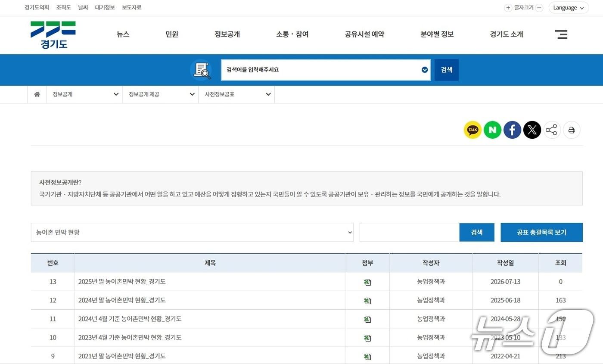Download Excel attachment for row 12
603x364 pixels.
(x=367, y=301)
